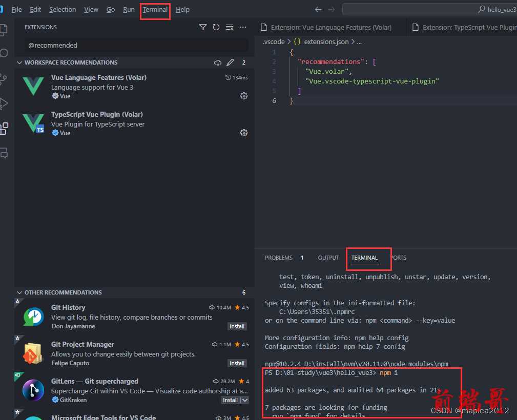Open the Explorer view in activity bar
This screenshot has width=517, height=420.
coord(3,30)
